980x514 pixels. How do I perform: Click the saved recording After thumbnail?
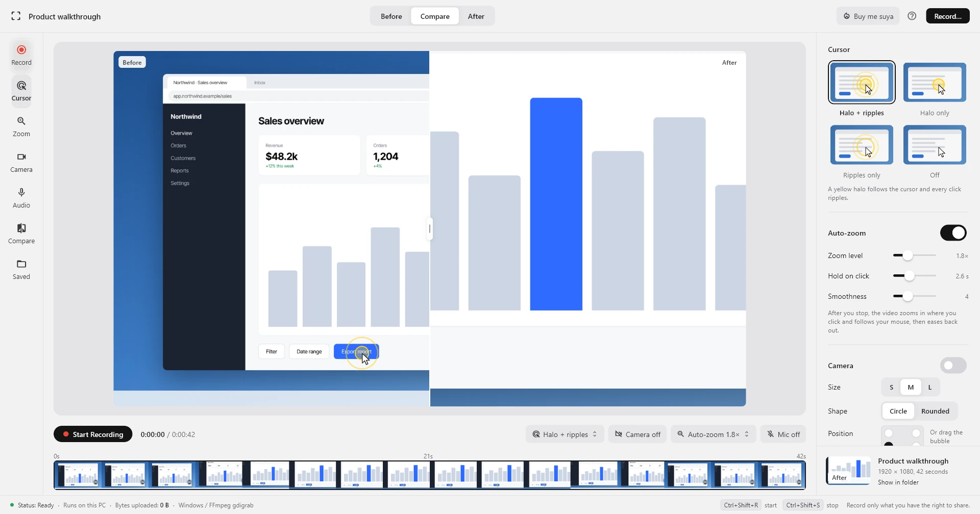pyautogui.click(x=849, y=470)
